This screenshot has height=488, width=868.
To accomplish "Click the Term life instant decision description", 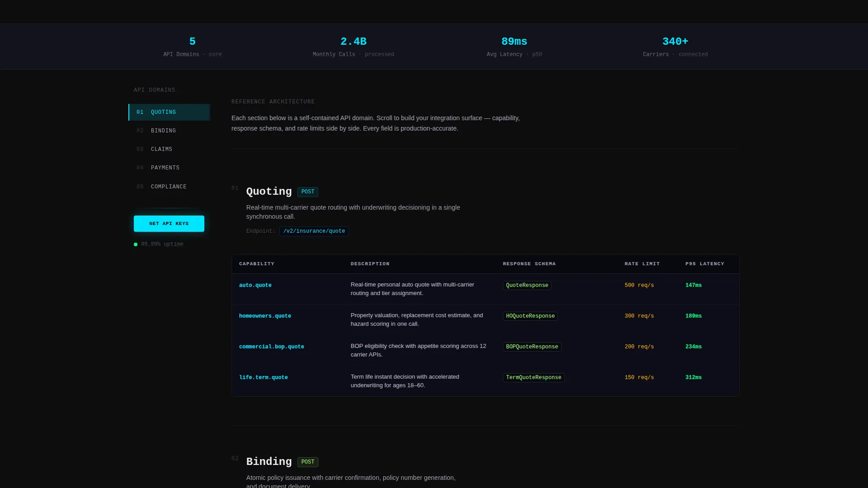I will click(405, 381).
